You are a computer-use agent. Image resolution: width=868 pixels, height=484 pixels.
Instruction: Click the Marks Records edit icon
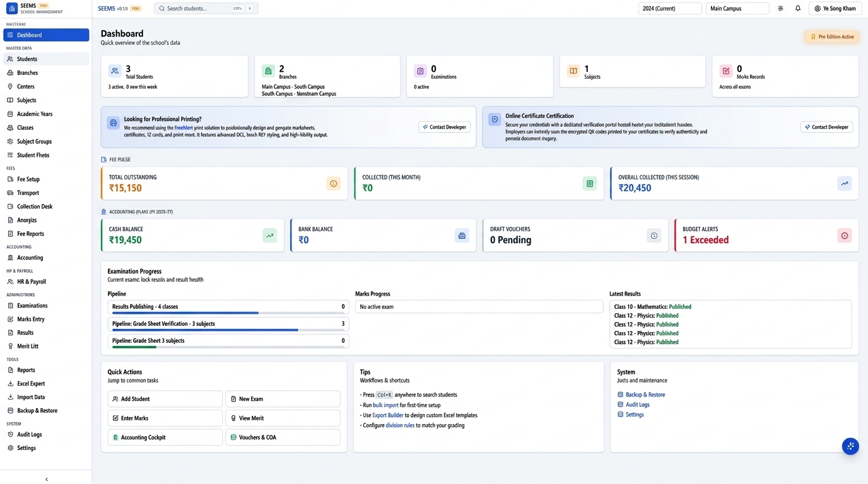click(726, 71)
